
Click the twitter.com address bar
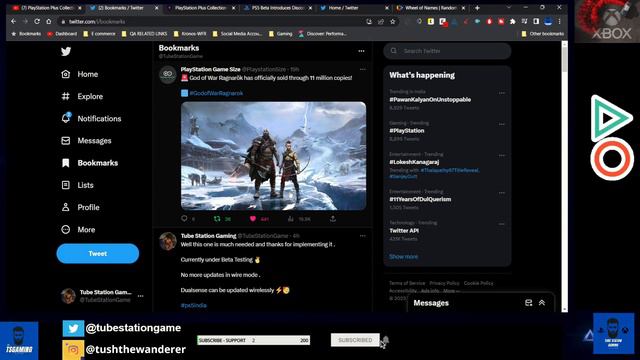click(212, 21)
